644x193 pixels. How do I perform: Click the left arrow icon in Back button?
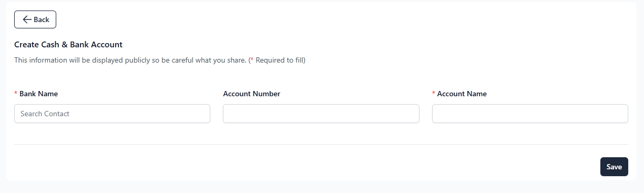[x=27, y=19]
